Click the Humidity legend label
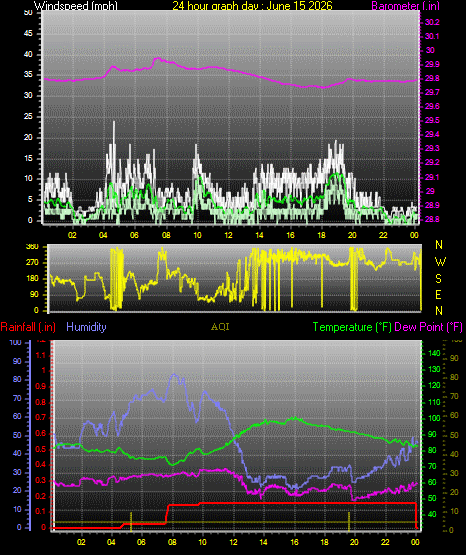466x555 pixels. click(86, 327)
